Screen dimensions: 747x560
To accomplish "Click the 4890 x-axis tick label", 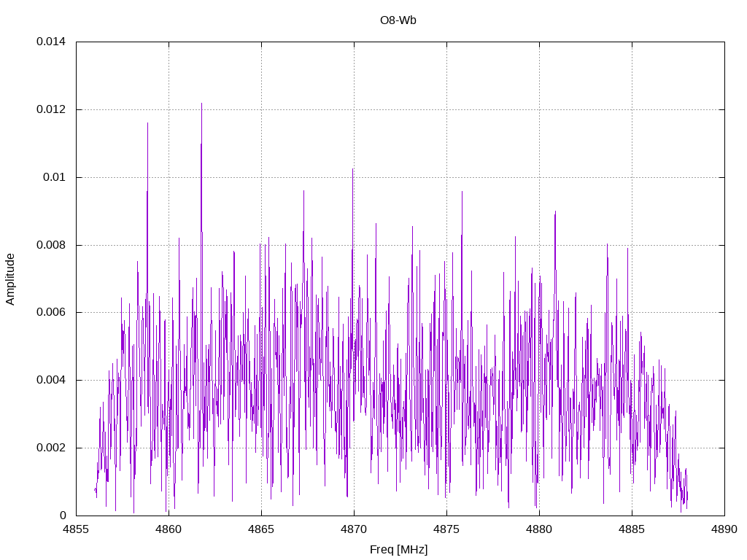I will (724, 529).
